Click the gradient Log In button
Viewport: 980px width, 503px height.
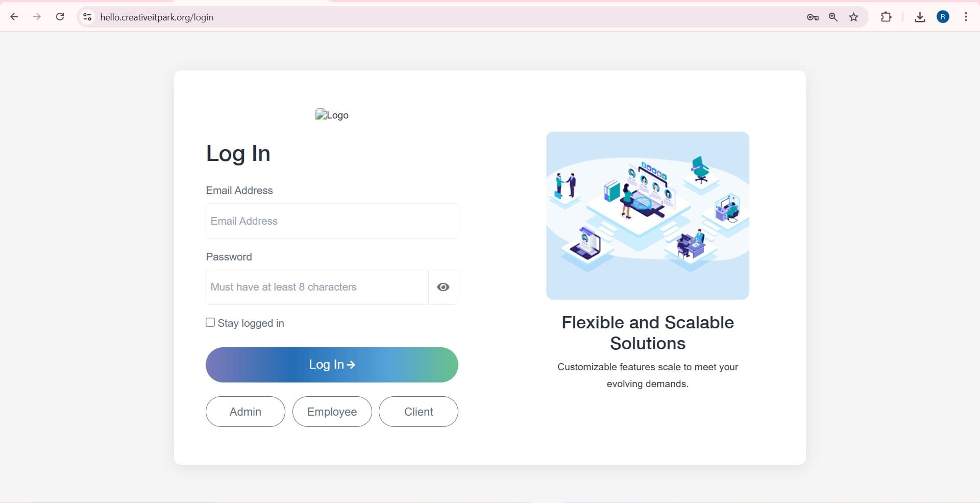pyautogui.click(x=332, y=365)
